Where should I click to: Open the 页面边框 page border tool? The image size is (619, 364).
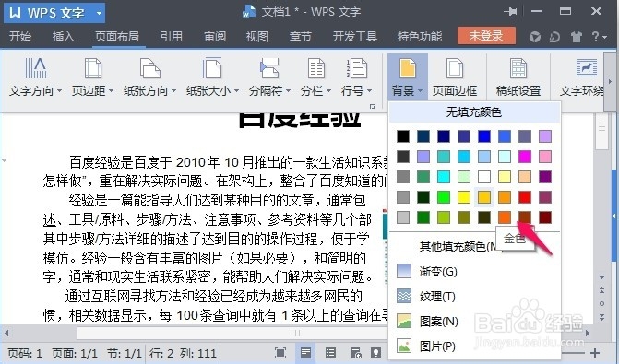455,76
